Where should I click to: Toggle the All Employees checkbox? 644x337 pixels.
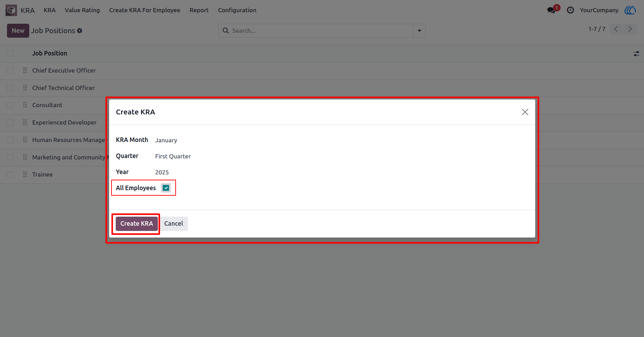166,188
